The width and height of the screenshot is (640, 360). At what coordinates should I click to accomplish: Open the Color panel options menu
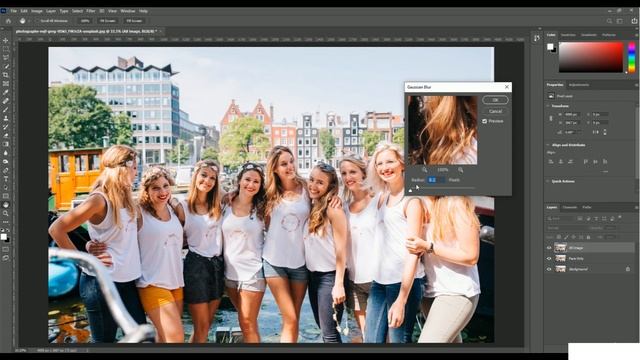[636, 35]
